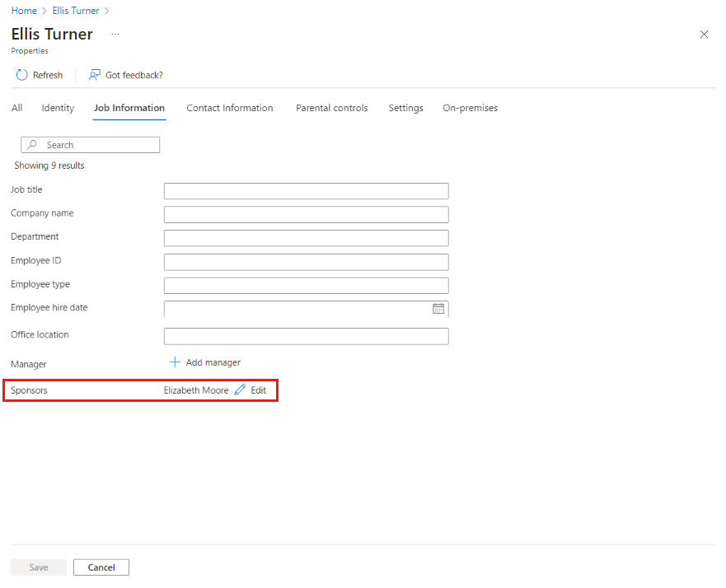Click inside the Job title field

(306, 190)
